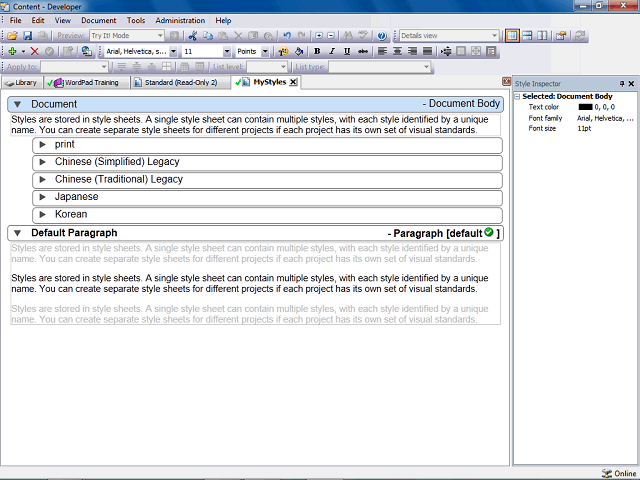This screenshot has height=480, width=640.
Task: Click the Center alignment icon
Action: [397, 51]
